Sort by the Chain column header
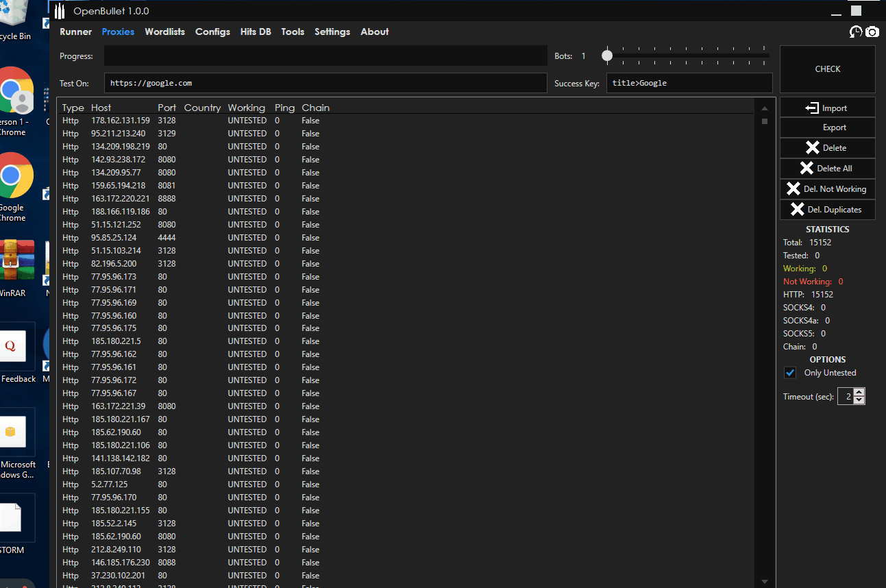Screen dimensions: 886x588 tap(316, 108)
